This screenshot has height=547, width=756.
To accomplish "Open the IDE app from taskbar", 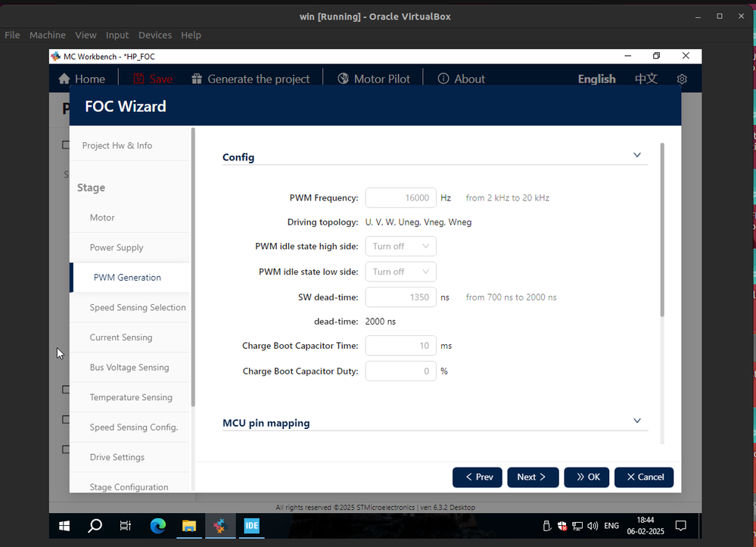I will [x=252, y=526].
